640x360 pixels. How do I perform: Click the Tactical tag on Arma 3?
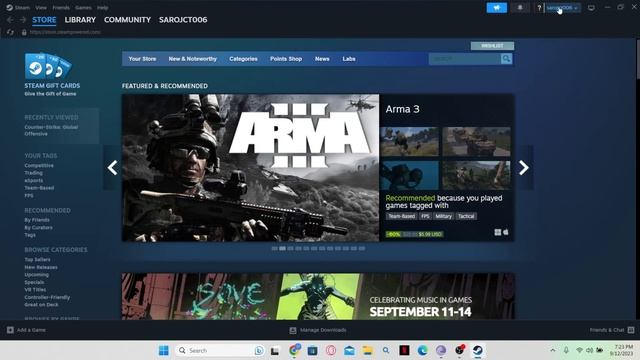[x=466, y=216]
